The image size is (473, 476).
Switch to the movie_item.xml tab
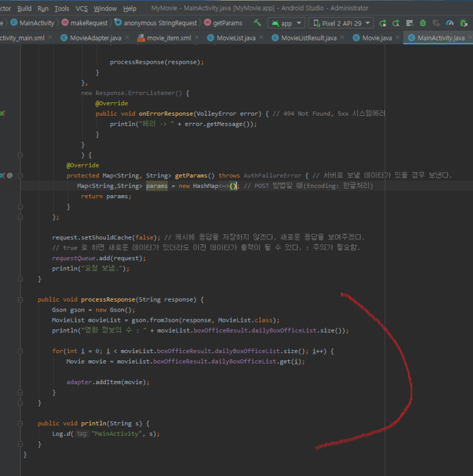click(169, 38)
